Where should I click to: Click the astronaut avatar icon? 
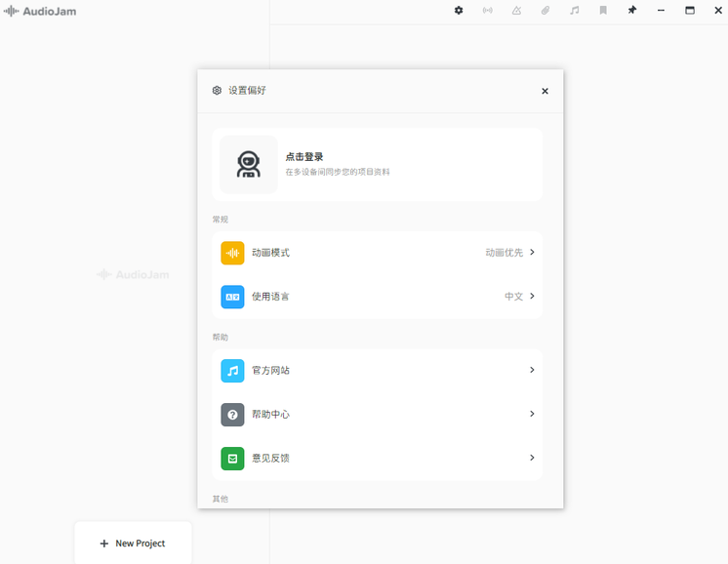pyautogui.click(x=249, y=164)
